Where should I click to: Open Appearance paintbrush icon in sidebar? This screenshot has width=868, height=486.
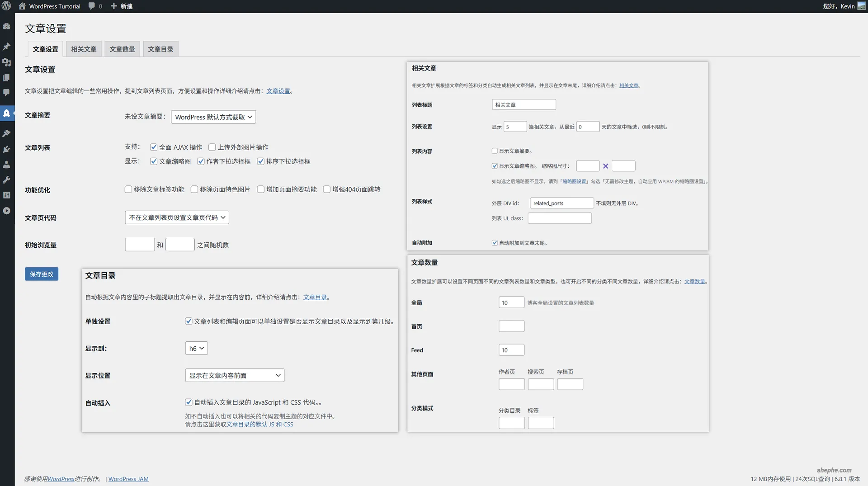point(7,133)
